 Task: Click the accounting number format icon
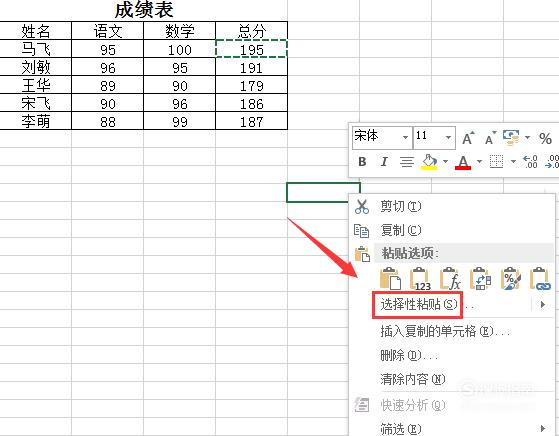[511, 138]
